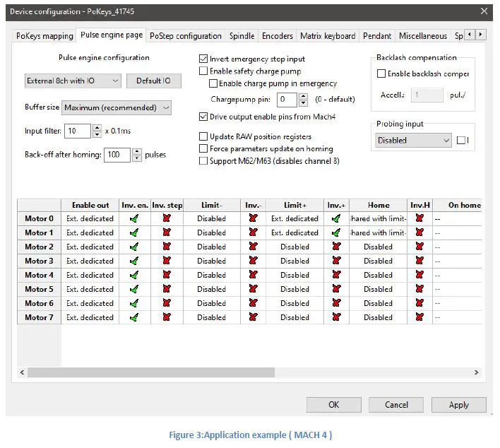Go to Matrix keyboard tab
The height and width of the screenshot is (448, 500).
pyautogui.click(x=328, y=36)
